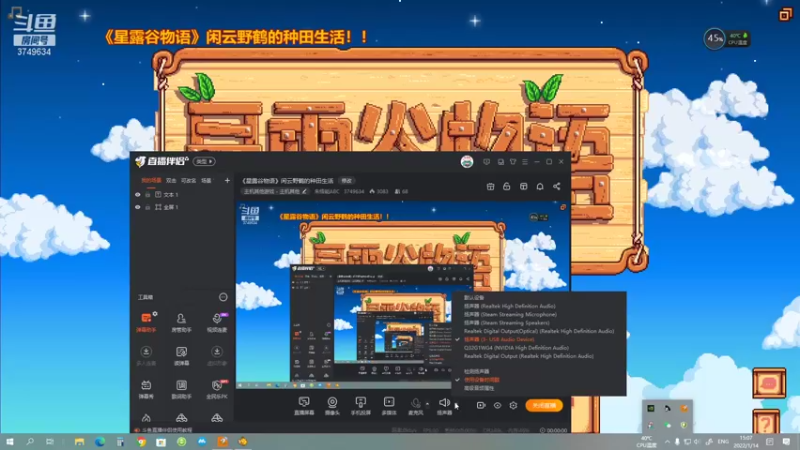Select 扬声器 USB Audio Device entry
Viewport: 800px width, 450px height.
tap(499, 339)
